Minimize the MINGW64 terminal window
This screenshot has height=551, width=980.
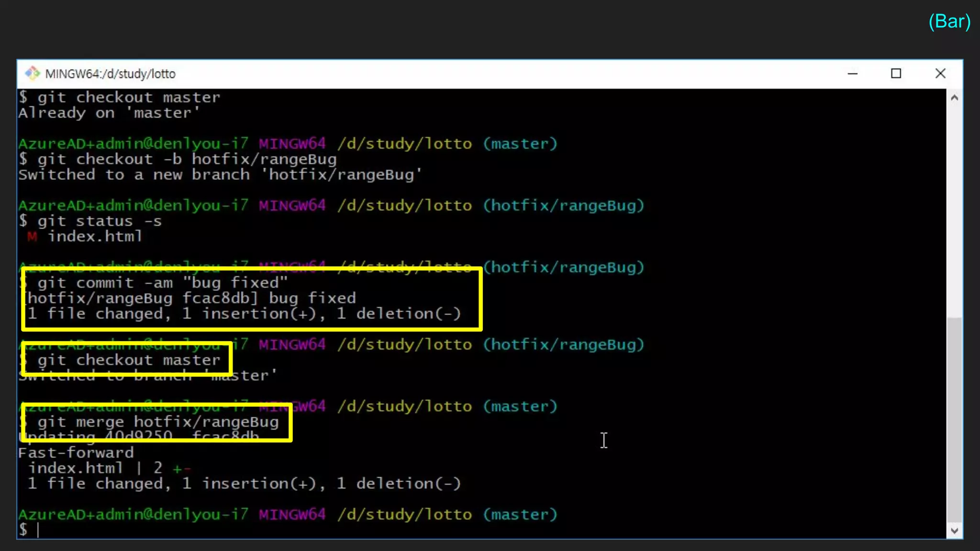852,74
